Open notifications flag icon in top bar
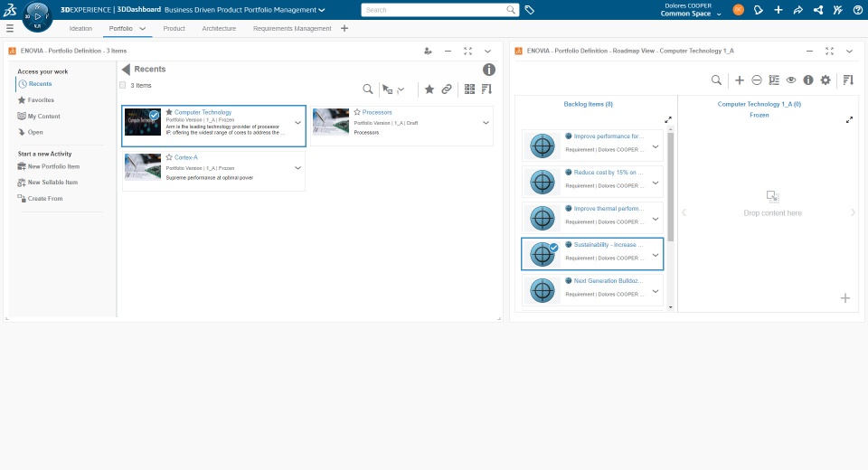The height and width of the screenshot is (470, 868). click(x=759, y=10)
